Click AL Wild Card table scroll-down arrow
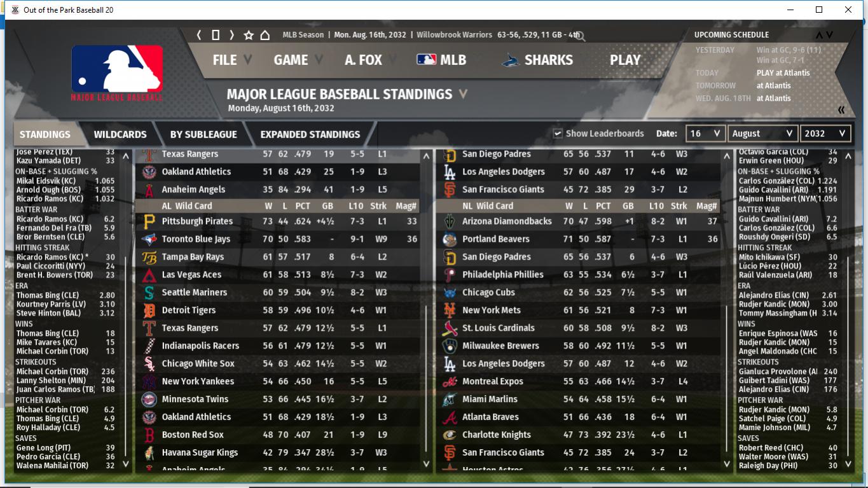 click(426, 464)
